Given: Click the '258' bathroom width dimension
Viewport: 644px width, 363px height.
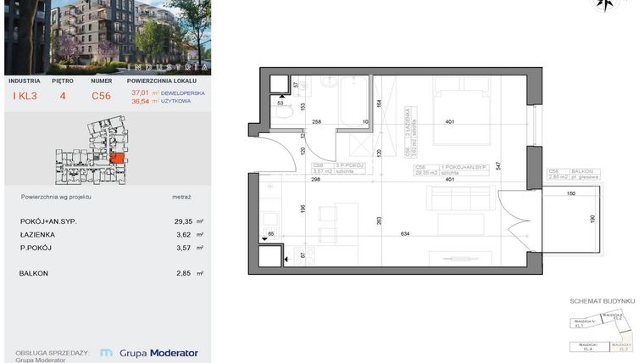Looking at the screenshot, I should click(317, 121).
